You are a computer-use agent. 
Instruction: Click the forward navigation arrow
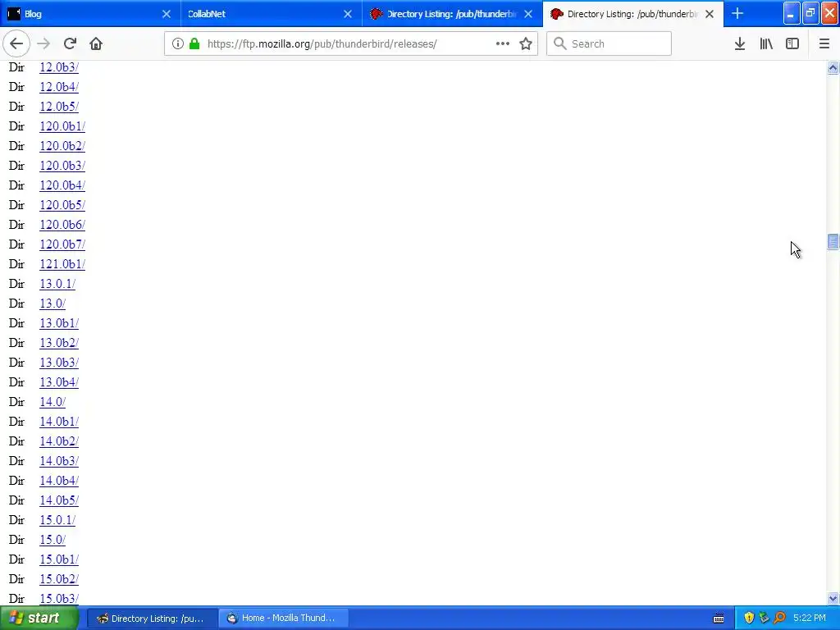[x=44, y=44]
